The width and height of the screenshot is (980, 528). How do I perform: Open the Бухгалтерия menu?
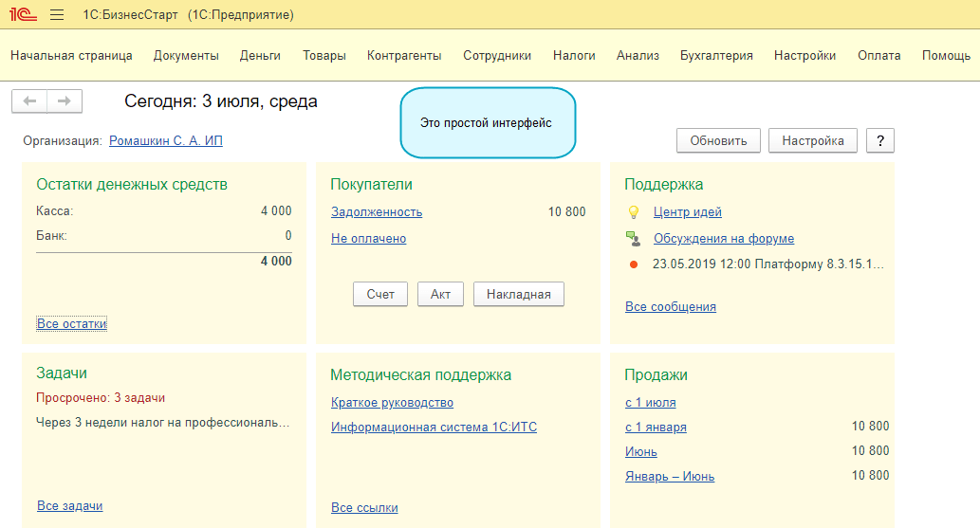tap(716, 56)
